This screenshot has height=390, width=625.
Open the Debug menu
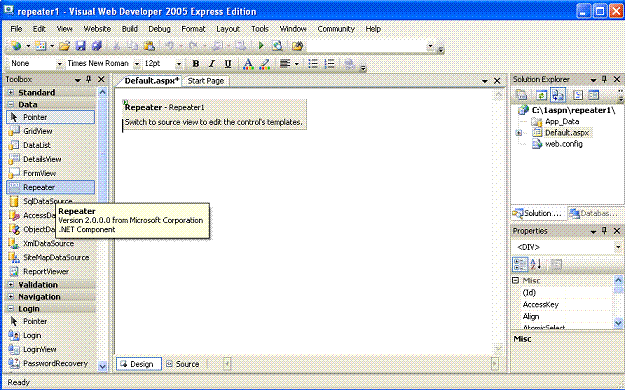click(x=159, y=29)
